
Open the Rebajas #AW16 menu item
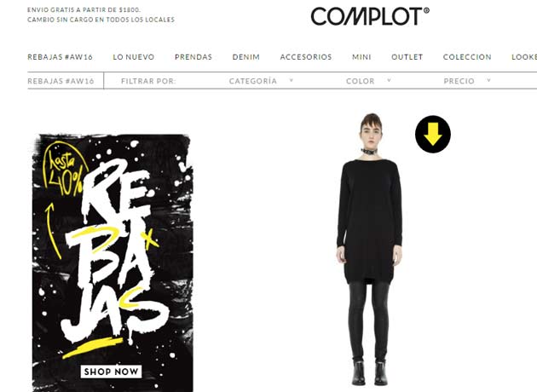[60, 57]
